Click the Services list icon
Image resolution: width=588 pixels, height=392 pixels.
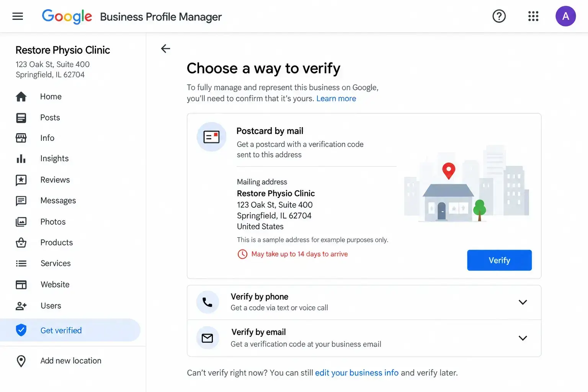pos(21,263)
